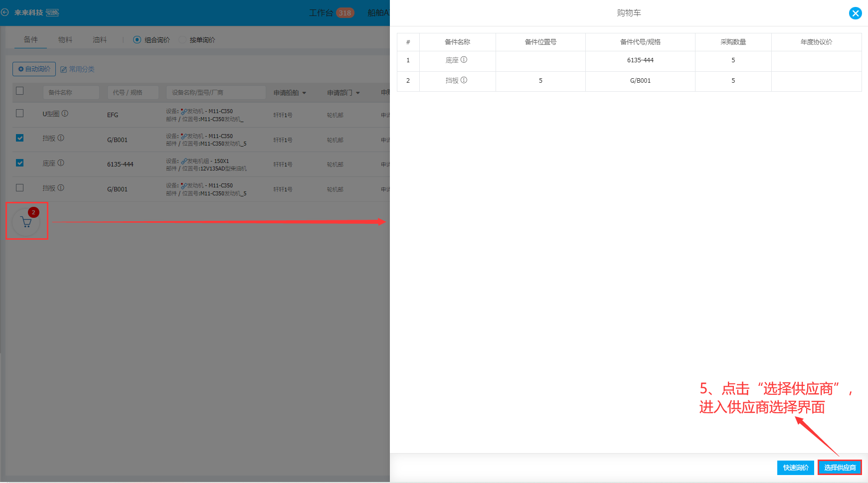Select the 按单询价 radio button
The image size is (868, 483).
click(x=182, y=40)
